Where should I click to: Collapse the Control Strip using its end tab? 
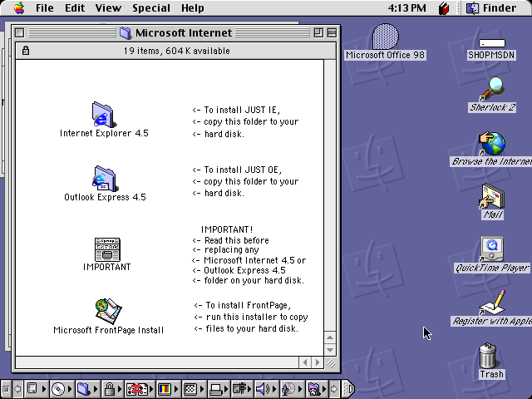[x=349, y=388]
